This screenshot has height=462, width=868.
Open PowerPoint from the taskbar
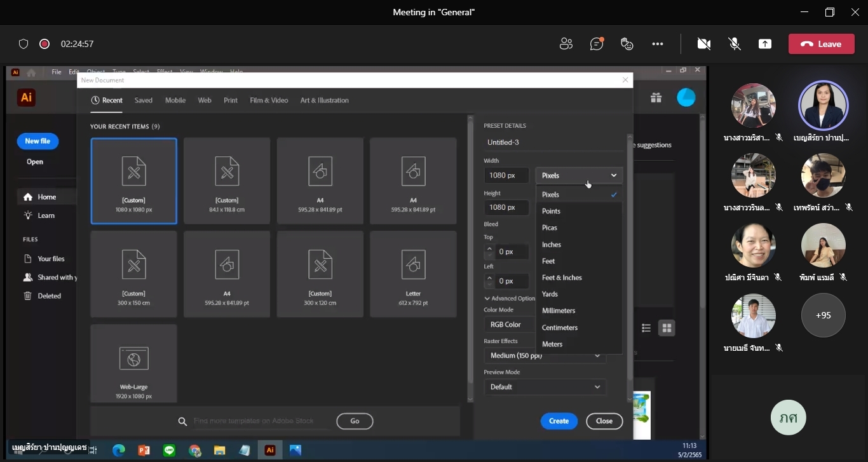[x=144, y=450]
